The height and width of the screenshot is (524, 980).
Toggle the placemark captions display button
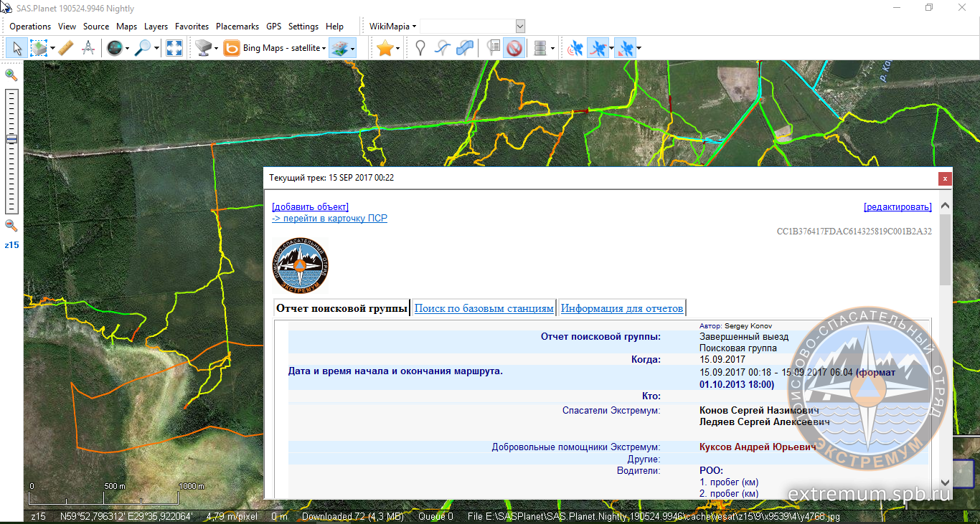[493, 48]
